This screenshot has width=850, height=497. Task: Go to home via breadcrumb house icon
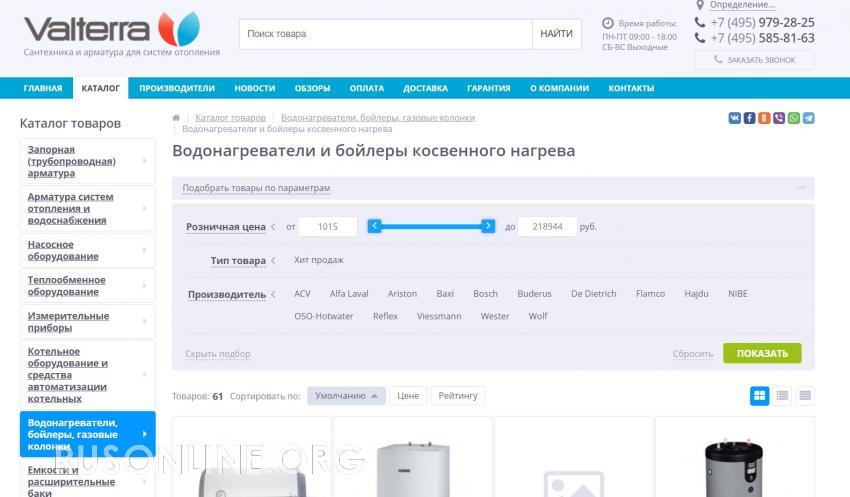tap(176, 118)
